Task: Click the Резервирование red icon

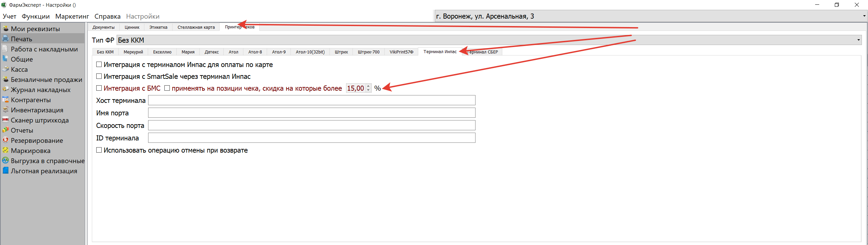Action: click(x=5, y=140)
